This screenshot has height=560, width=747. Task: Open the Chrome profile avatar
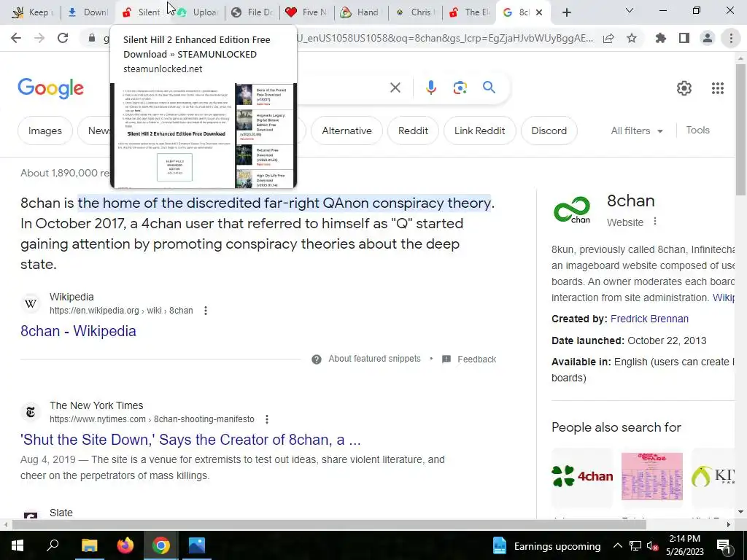point(708,38)
